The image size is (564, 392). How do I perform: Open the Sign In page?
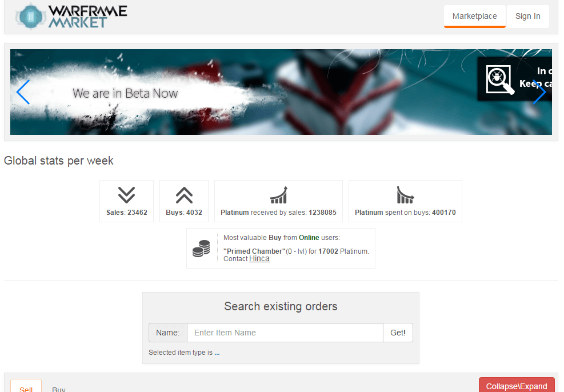click(527, 16)
